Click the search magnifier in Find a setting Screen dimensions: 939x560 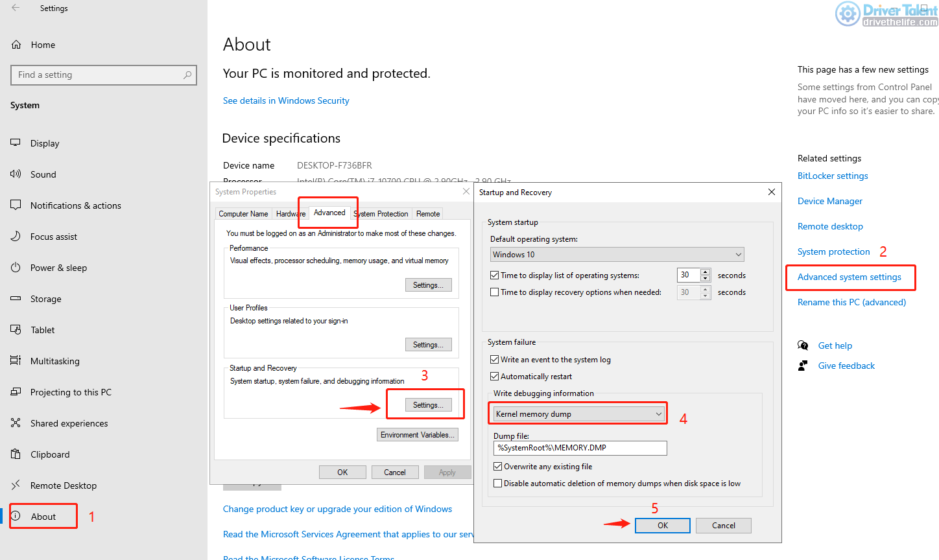[187, 75]
